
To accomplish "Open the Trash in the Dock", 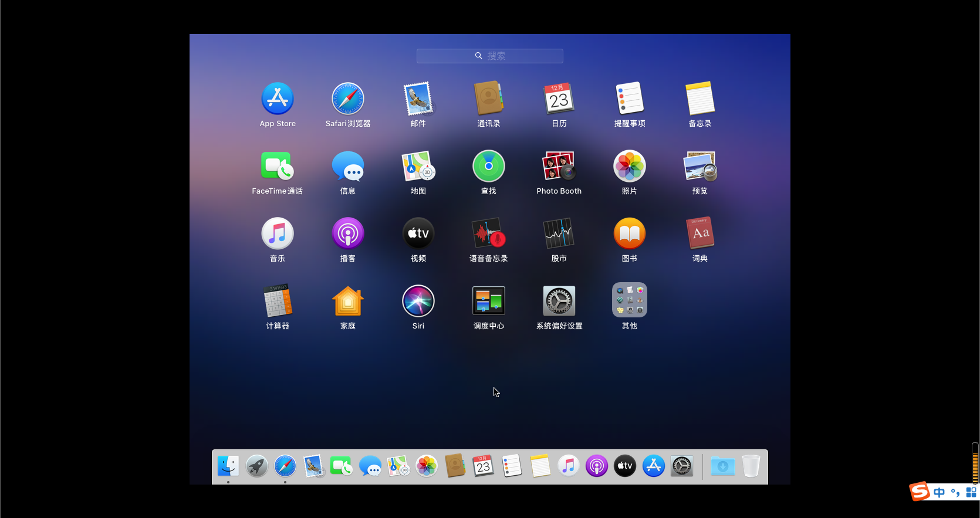I will [x=751, y=466].
